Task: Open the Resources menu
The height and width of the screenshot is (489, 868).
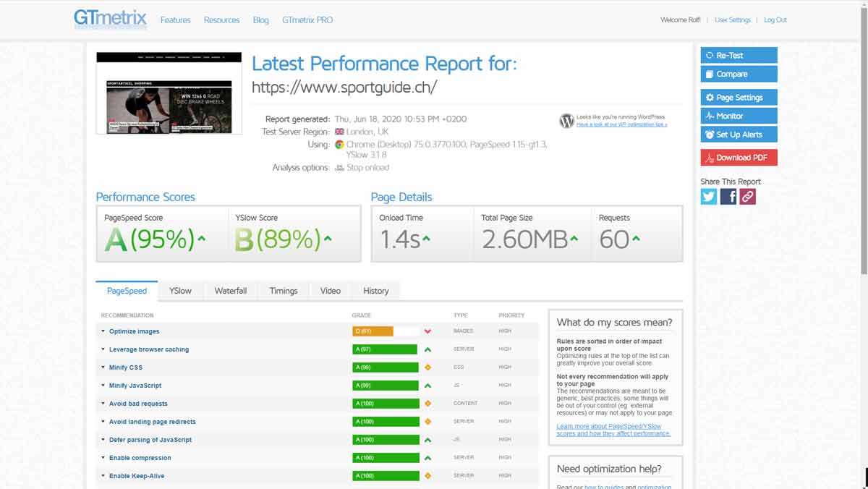Action: (x=221, y=20)
